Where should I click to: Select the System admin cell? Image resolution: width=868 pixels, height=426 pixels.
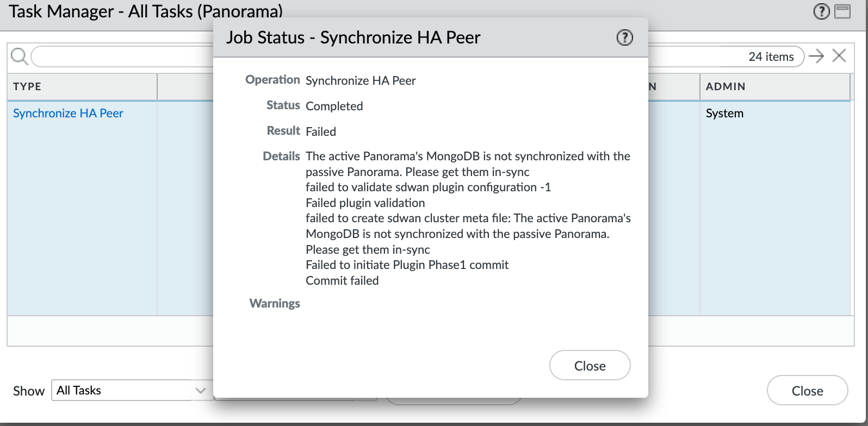click(724, 113)
